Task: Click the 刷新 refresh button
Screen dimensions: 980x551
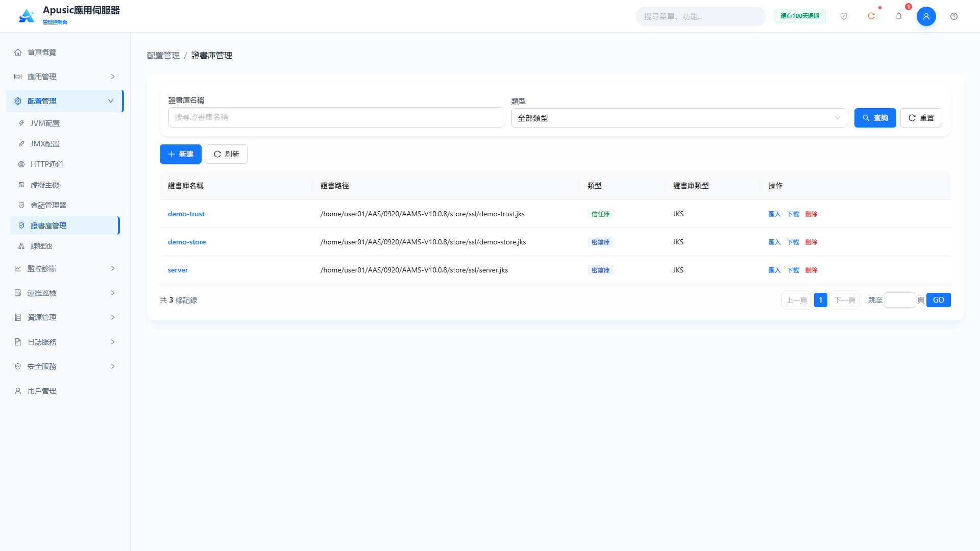Action: pyautogui.click(x=227, y=154)
